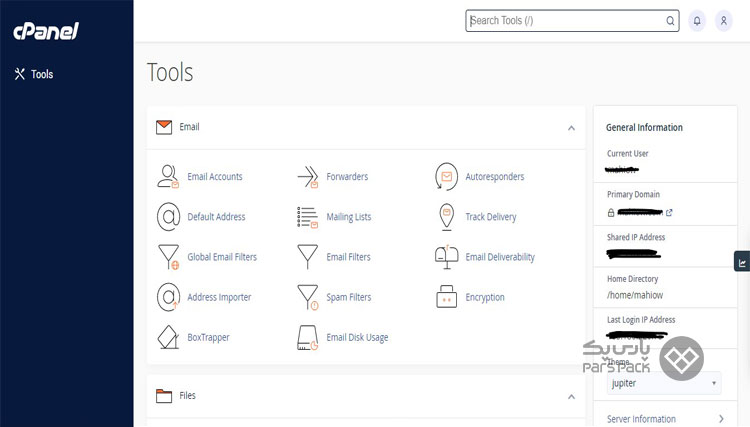Screen dimensions: 750x427
Task: Click the Encryption link
Action: [x=485, y=297]
